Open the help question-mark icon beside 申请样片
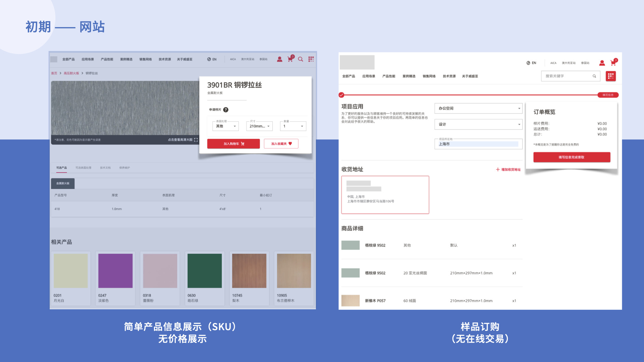The image size is (644, 362). (x=226, y=110)
